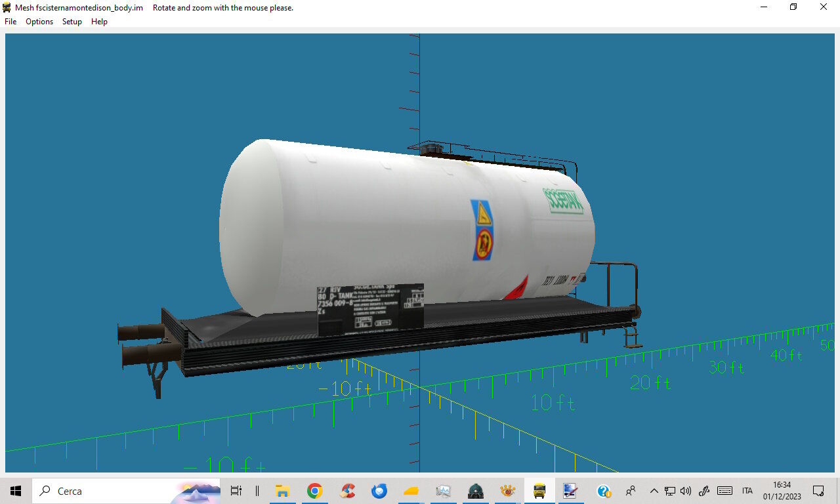
Task: Open the dark green dome app on taskbar
Action: pyautogui.click(x=476, y=491)
